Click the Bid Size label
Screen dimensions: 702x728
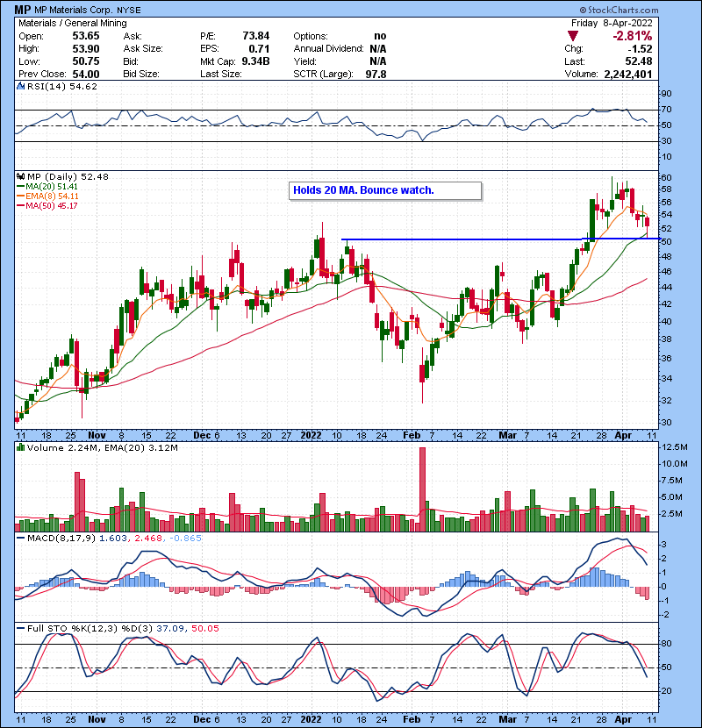[x=141, y=74]
